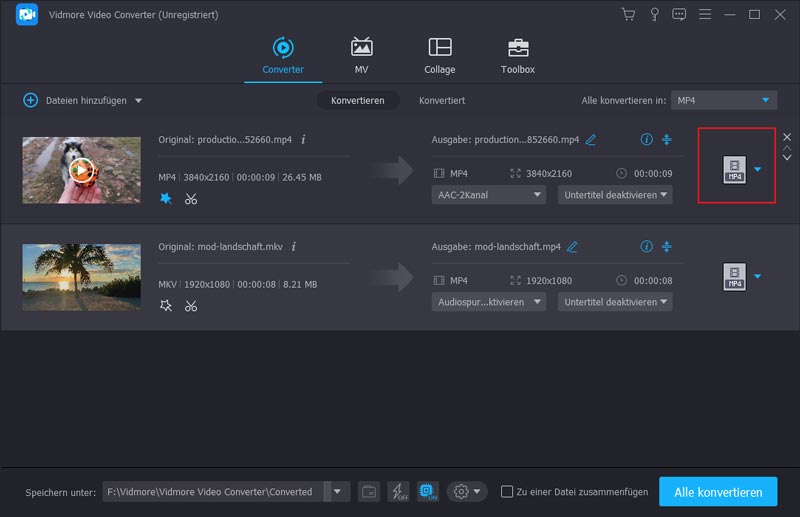Viewport: 800px width, 517px height.
Task: Check 'Zu einer Datei zusammenfügen' checkbox
Action: [x=507, y=491]
